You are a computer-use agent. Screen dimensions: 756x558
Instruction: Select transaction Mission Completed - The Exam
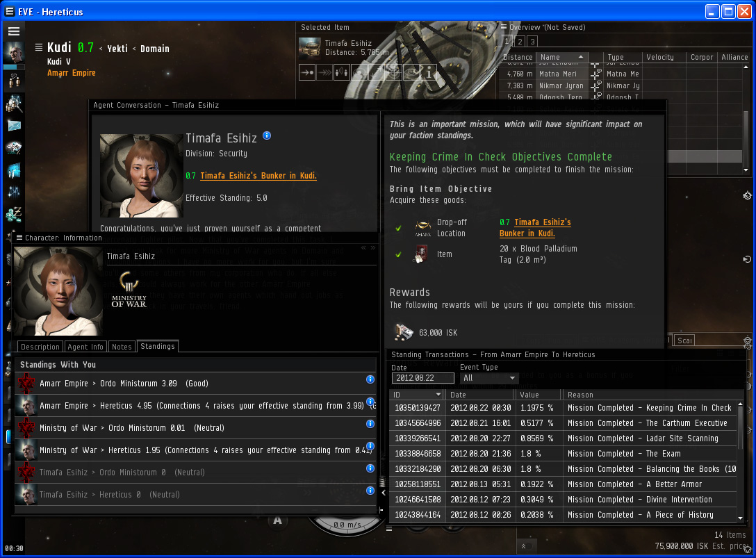(x=563, y=453)
